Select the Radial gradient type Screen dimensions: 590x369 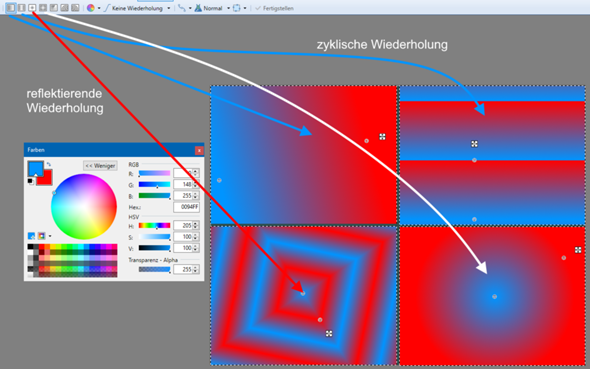click(43, 8)
